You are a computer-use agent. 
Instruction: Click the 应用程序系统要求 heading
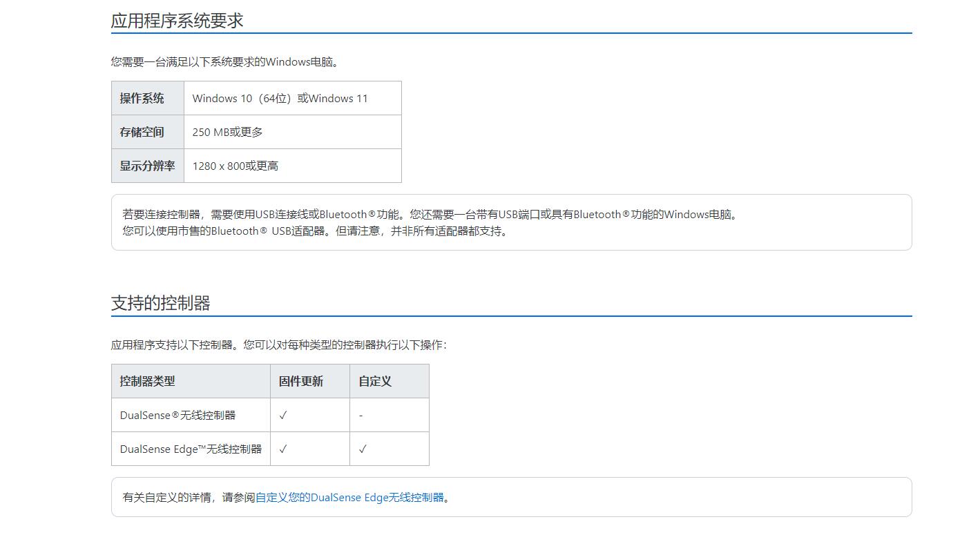(177, 21)
